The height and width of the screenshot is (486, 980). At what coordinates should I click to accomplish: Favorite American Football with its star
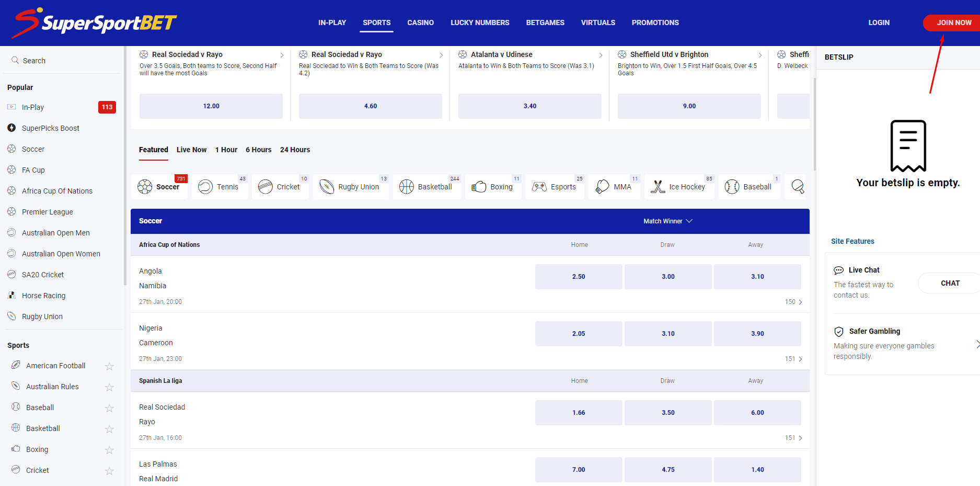pyautogui.click(x=109, y=366)
